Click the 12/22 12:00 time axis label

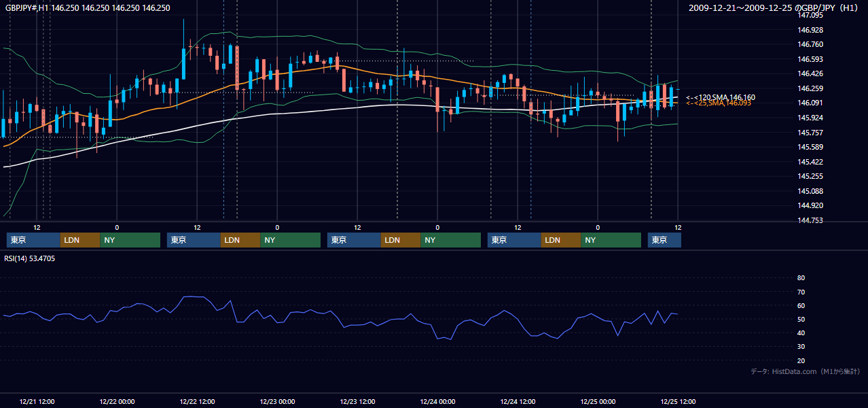pyautogui.click(x=197, y=402)
